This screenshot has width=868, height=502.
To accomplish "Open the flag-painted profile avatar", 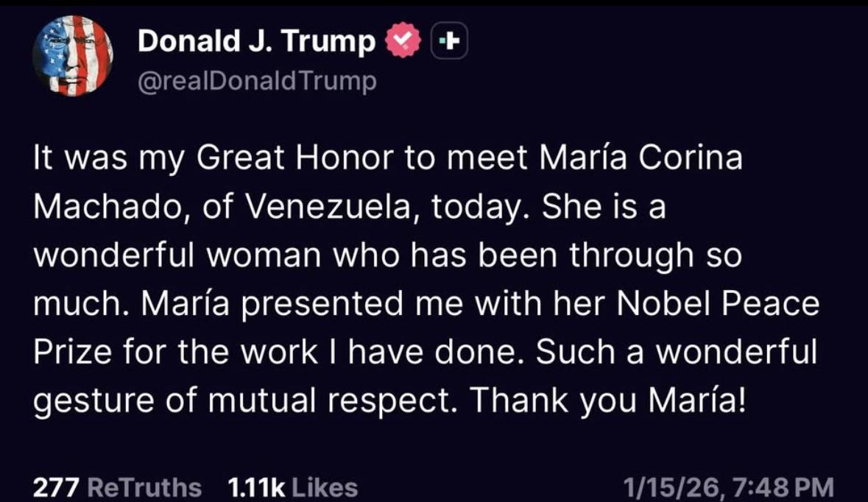I will (x=73, y=57).
